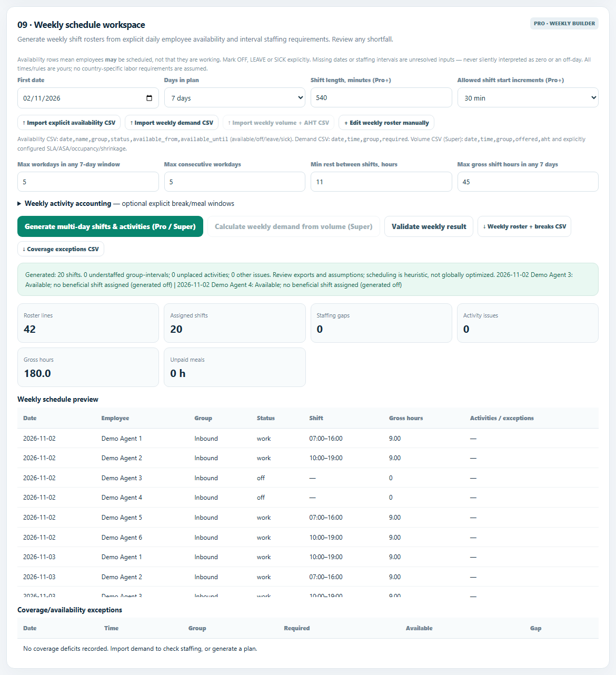Select Demo Agent 2 on 2026-11-02

308,458
